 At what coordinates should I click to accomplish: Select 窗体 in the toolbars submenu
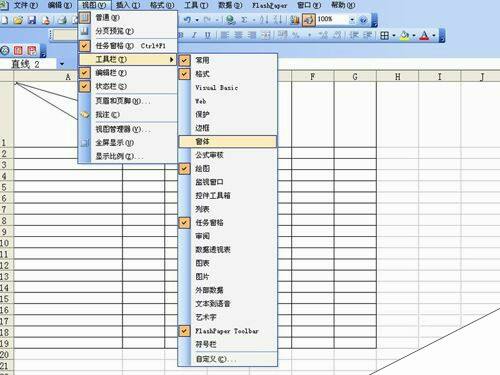point(228,141)
